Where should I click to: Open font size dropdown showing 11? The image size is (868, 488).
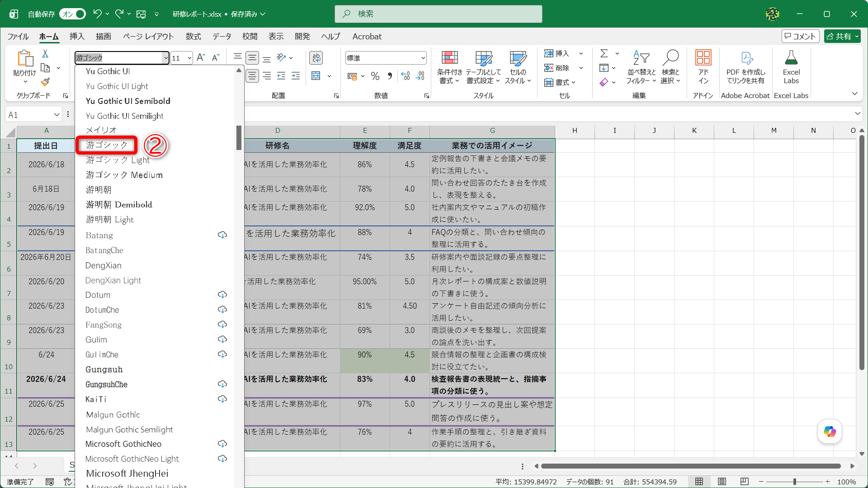click(x=189, y=58)
